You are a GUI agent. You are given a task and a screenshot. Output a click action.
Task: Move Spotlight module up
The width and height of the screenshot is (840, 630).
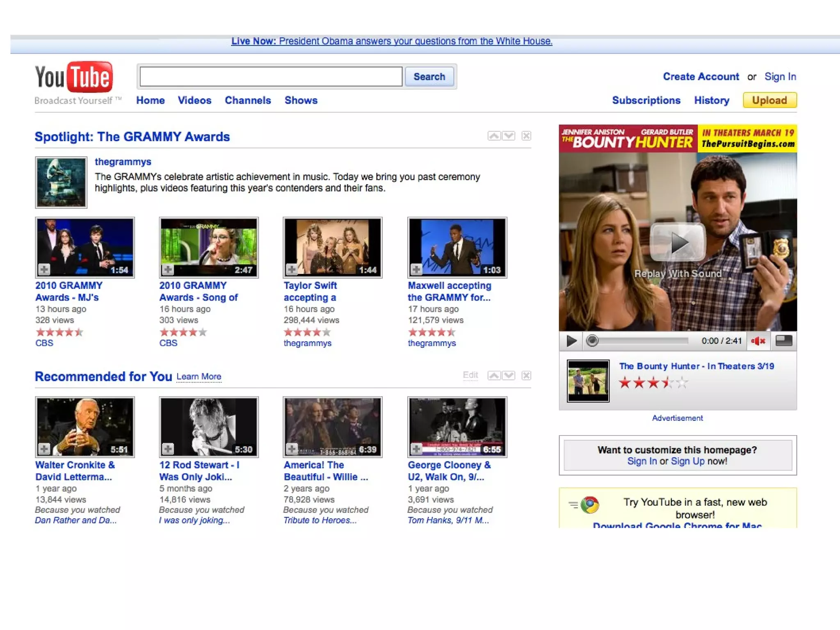tap(494, 136)
